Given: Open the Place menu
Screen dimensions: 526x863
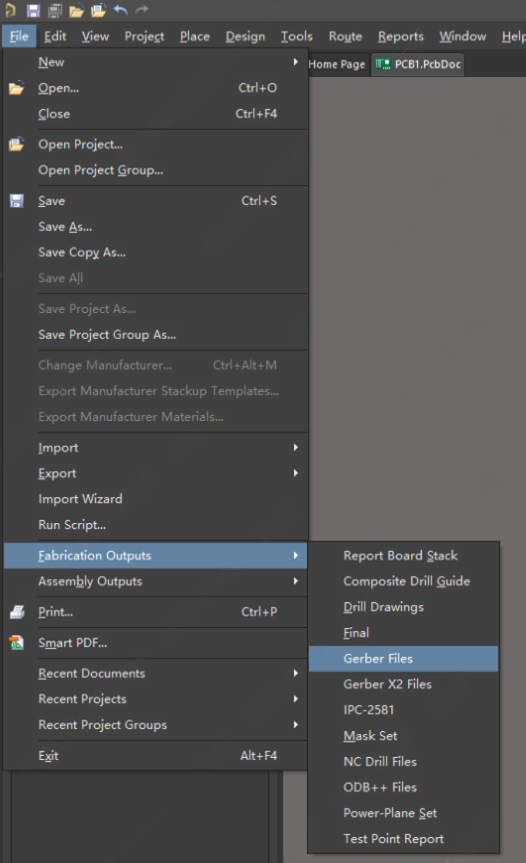Looking at the screenshot, I should pos(195,36).
